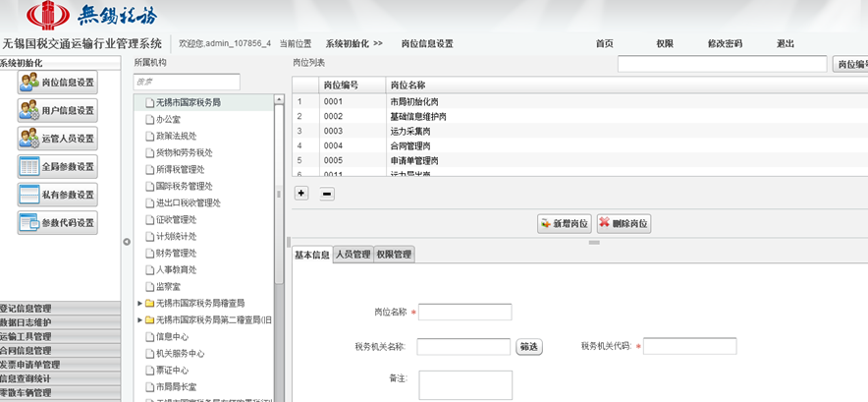Switch to the 人员管理 tab
868x402 pixels.
pos(353,255)
